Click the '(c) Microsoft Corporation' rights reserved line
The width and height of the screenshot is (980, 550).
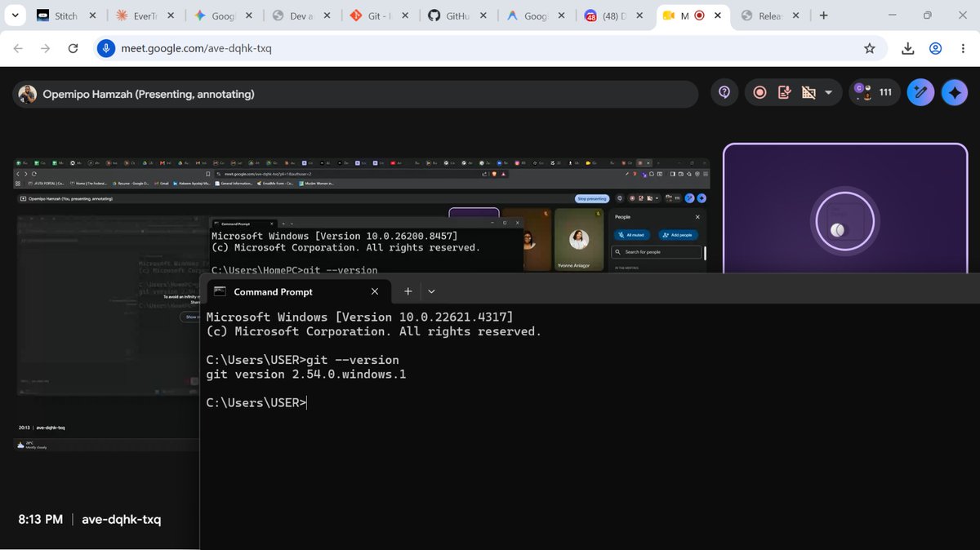pyautogui.click(x=374, y=331)
